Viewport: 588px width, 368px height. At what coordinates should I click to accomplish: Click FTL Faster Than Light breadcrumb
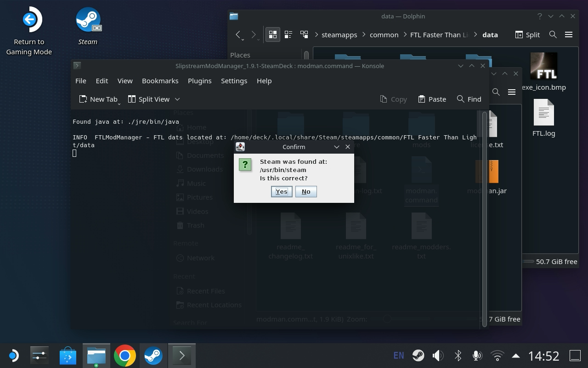439,34
